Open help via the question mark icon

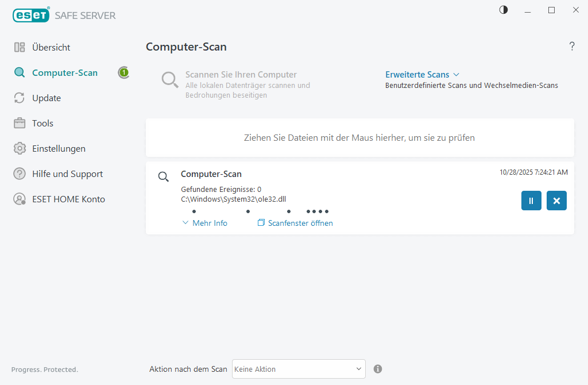tap(572, 47)
